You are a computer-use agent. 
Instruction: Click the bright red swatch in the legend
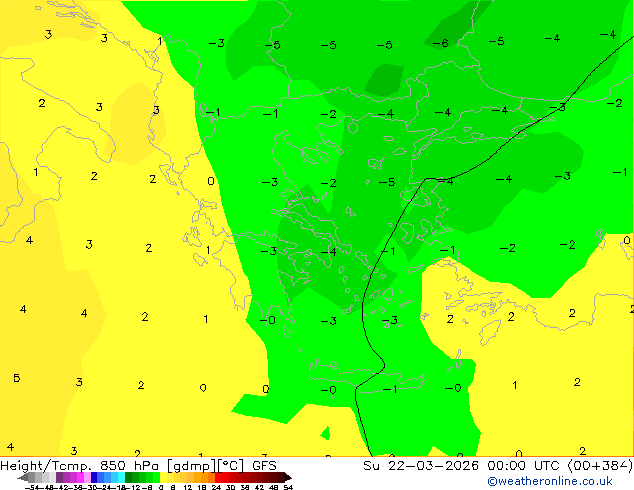[219, 478]
